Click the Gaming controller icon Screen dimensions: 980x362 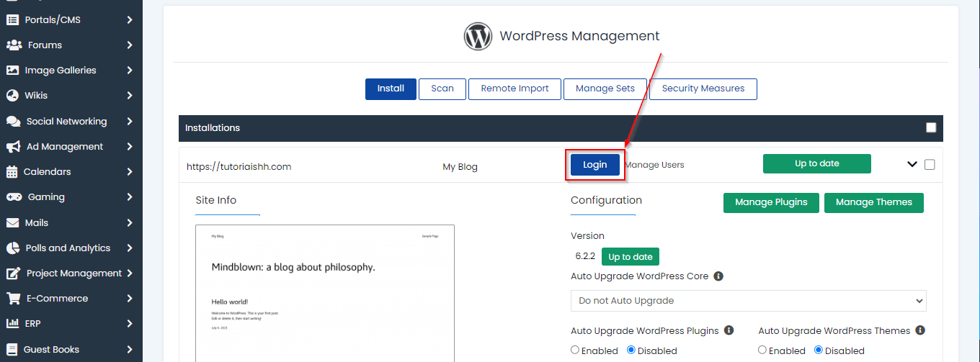click(x=14, y=197)
